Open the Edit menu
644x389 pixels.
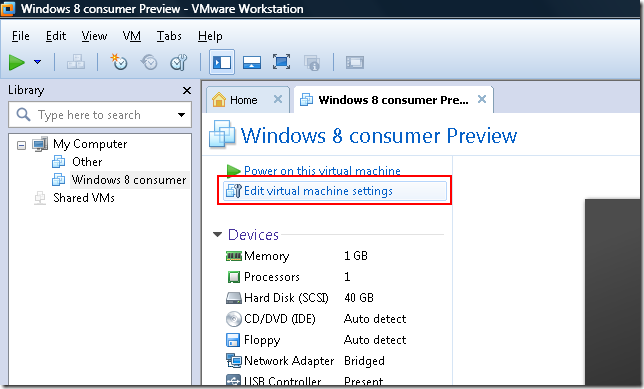tap(56, 36)
